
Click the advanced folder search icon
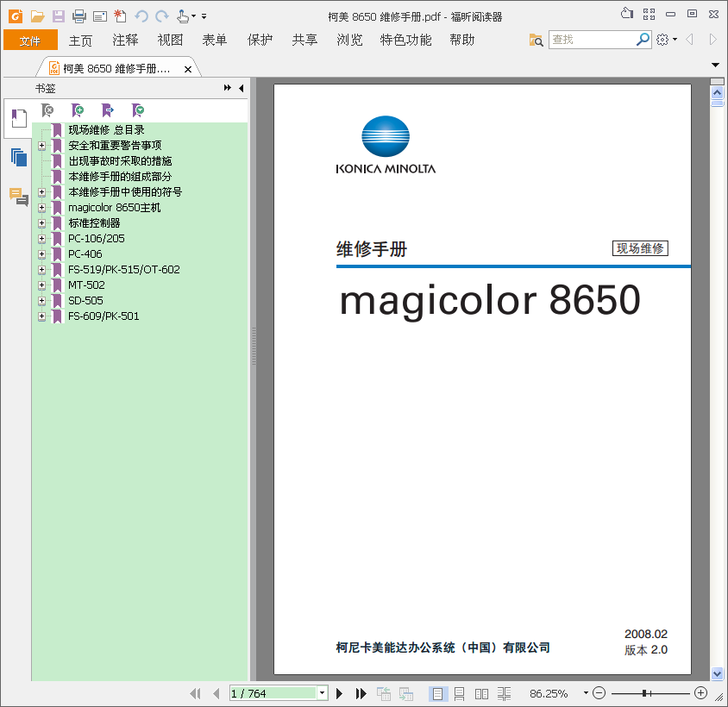coord(536,41)
